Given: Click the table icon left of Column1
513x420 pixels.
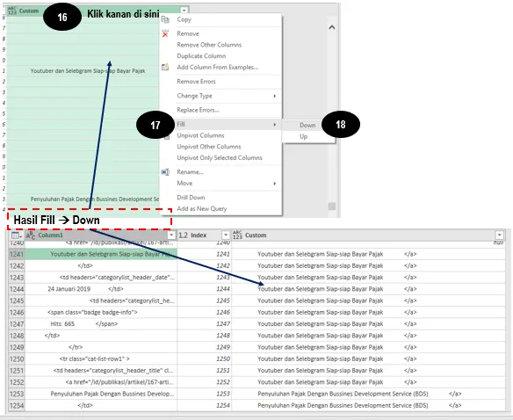Looking at the screenshot, I should point(17,235).
